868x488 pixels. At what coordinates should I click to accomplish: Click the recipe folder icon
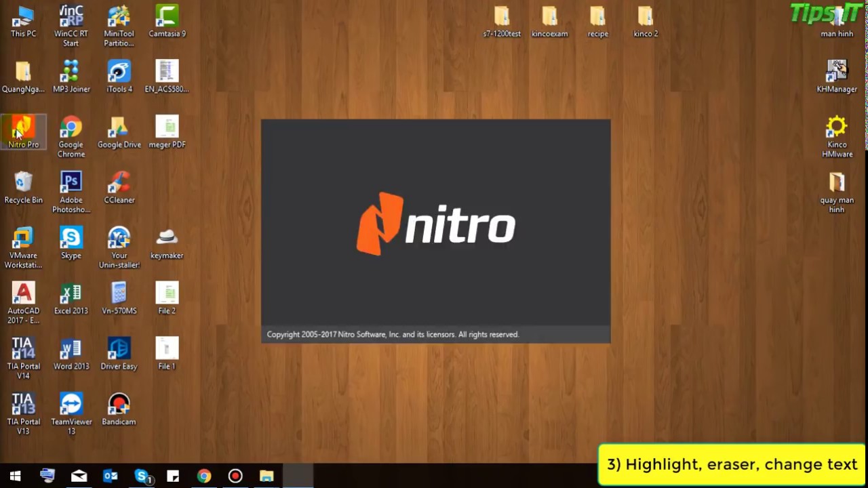coord(597,21)
